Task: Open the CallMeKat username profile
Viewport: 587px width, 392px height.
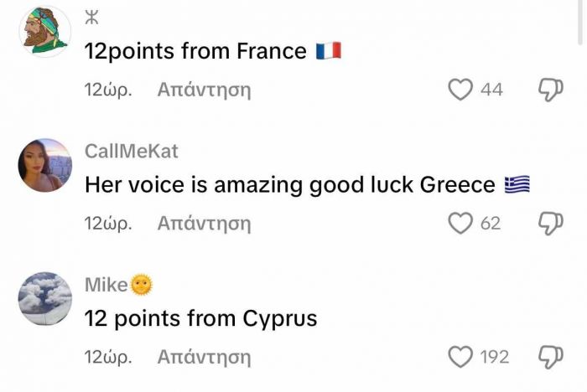Action: coord(132,151)
